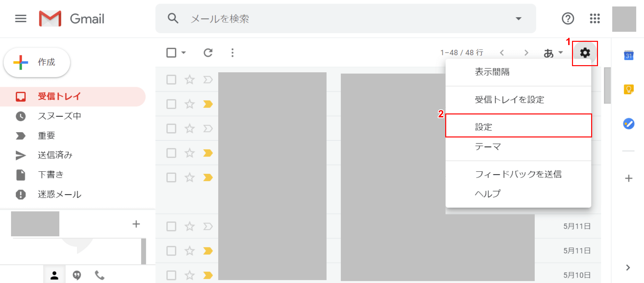Open the 送信済み sent folder
The image size is (644, 283).
pyautogui.click(x=55, y=155)
